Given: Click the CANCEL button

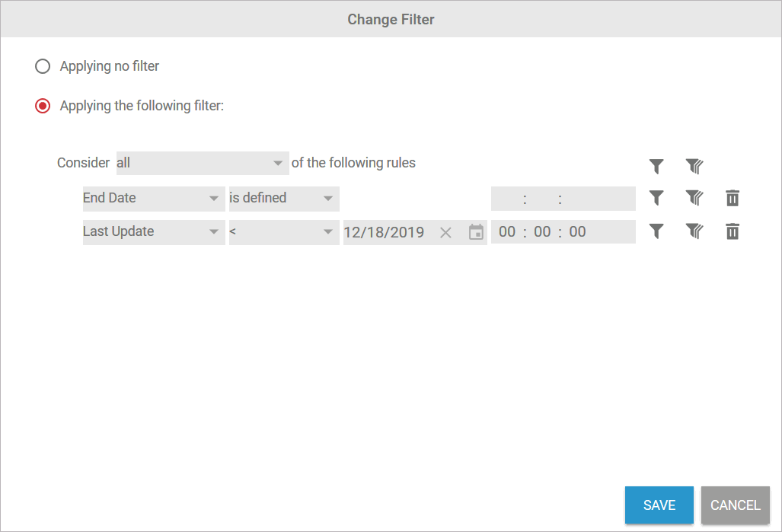Looking at the screenshot, I should 735,505.
